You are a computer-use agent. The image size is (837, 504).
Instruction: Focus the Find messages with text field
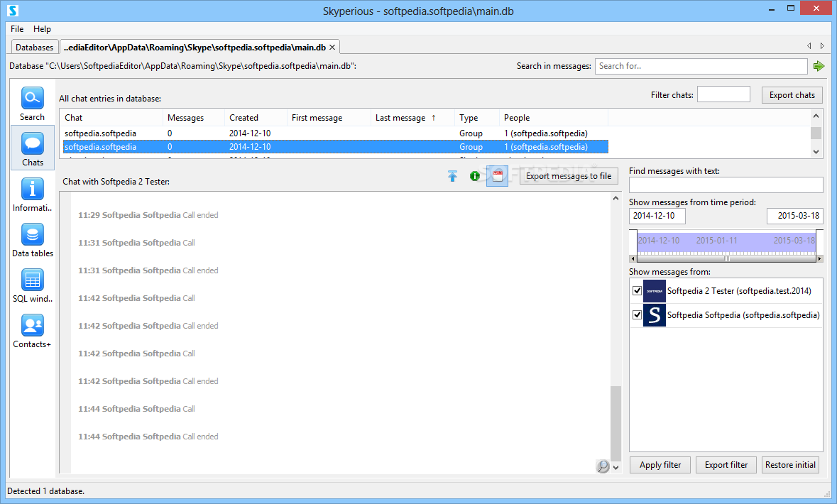coord(726,185)
